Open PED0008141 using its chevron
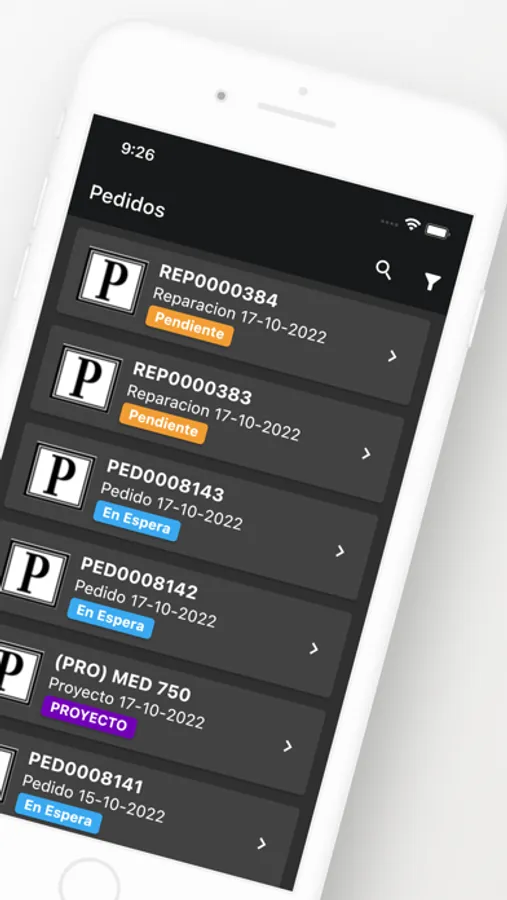Screen dimensions: 507x900 [262, 843]
